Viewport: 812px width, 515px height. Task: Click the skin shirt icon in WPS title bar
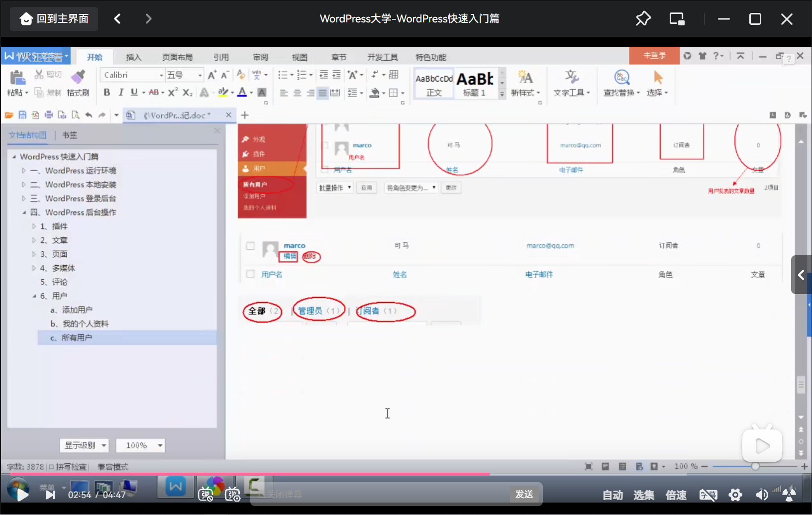click(703, 56)
